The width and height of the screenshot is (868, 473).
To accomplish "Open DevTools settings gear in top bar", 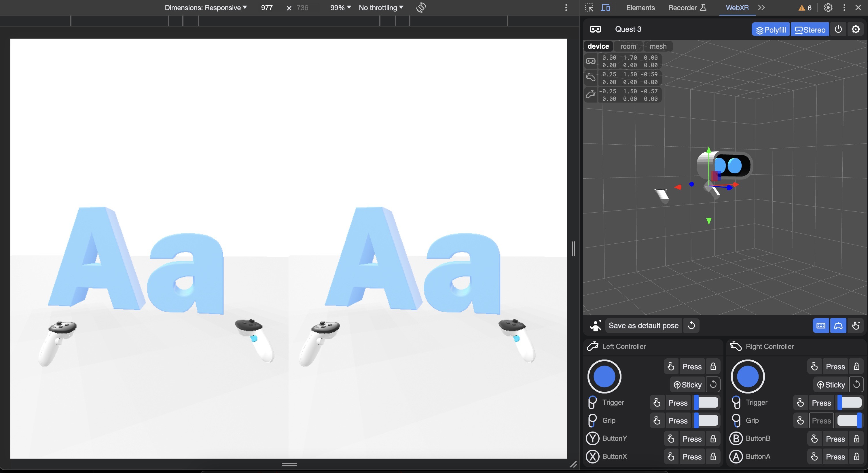I will [828, 7].
